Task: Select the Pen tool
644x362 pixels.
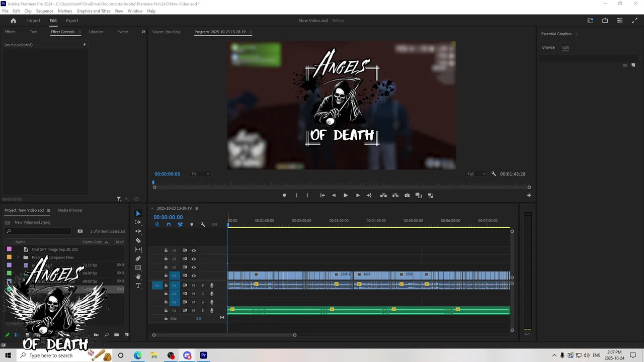Action: pyautogui.click(x=138, y=258)
